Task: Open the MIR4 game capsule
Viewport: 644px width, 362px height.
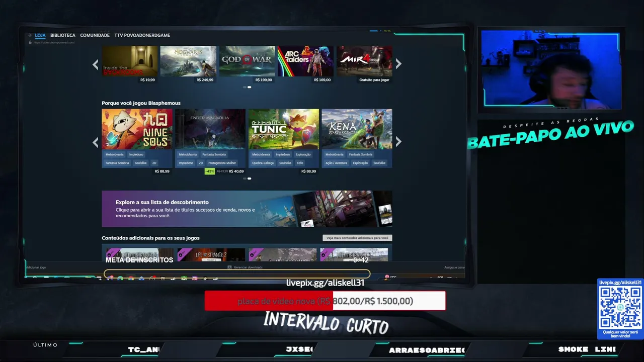Action: [x=364, y=61]
